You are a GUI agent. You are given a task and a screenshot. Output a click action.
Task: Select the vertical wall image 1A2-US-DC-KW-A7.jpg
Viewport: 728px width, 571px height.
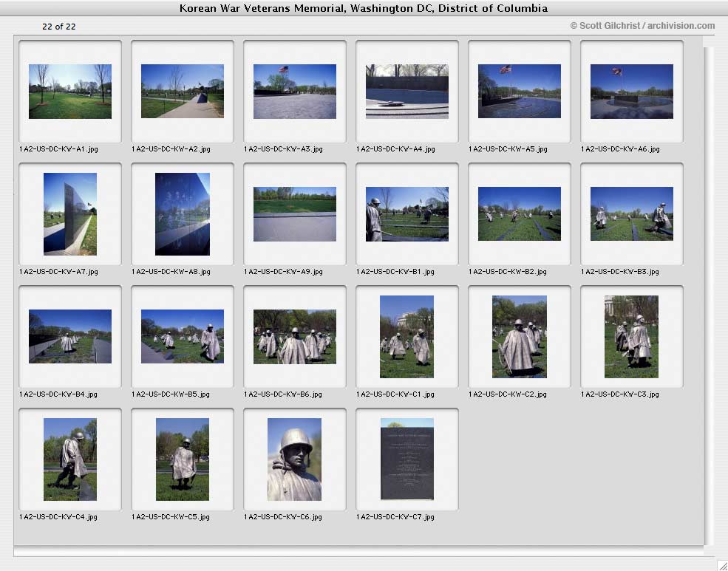click(x=70, y=214)
